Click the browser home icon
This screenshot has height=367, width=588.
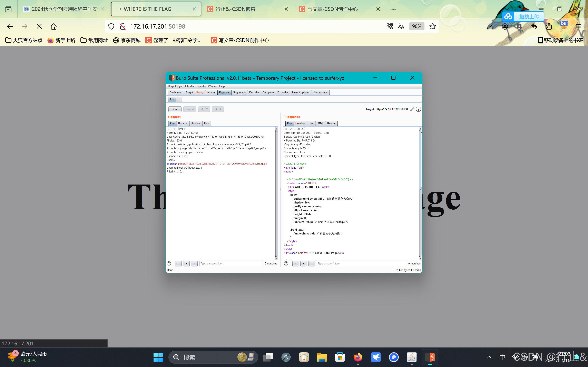pyautogui.click(x=54, y=27)
